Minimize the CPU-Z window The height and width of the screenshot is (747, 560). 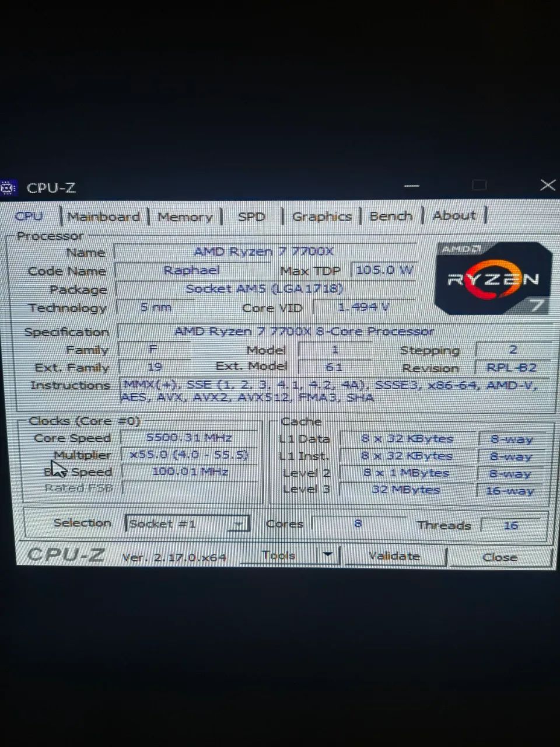412,186
